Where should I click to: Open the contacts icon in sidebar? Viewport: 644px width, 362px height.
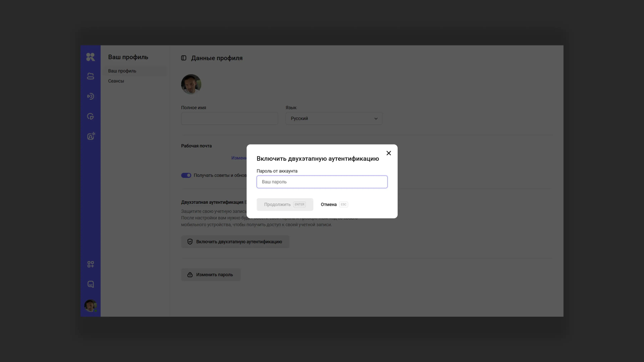pos(91,136)
